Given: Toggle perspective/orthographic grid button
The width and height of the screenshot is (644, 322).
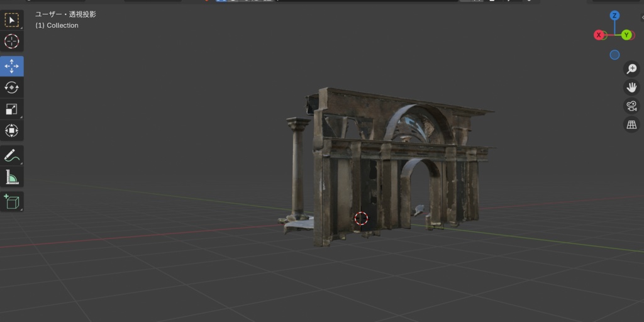Looking at the screenshot, I should click(631, 125).
